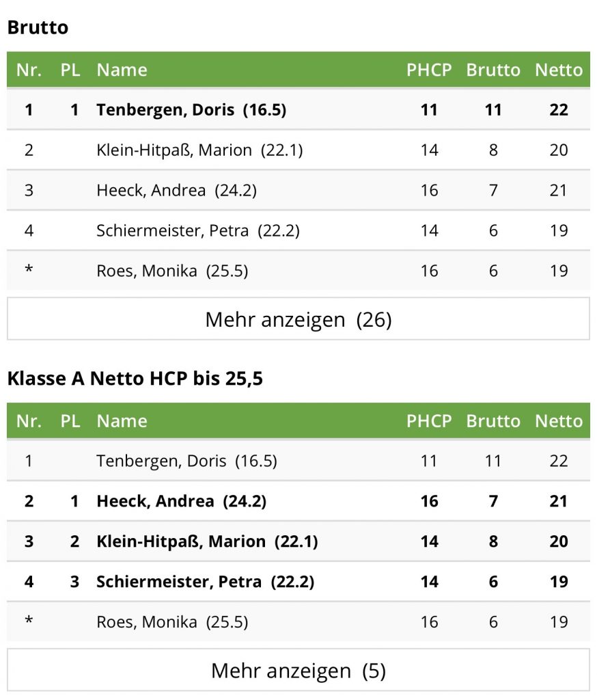Select Roes, Monika row in Brutto table
The width and height of the screenshot is (597, 700).
(298, 271)
